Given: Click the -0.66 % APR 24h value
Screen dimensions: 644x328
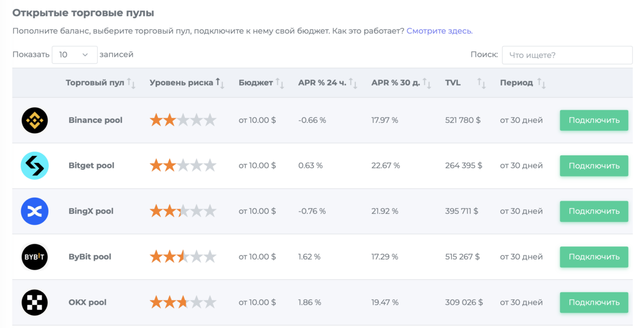Looking at the screenshot, I should tap(312, 120).
